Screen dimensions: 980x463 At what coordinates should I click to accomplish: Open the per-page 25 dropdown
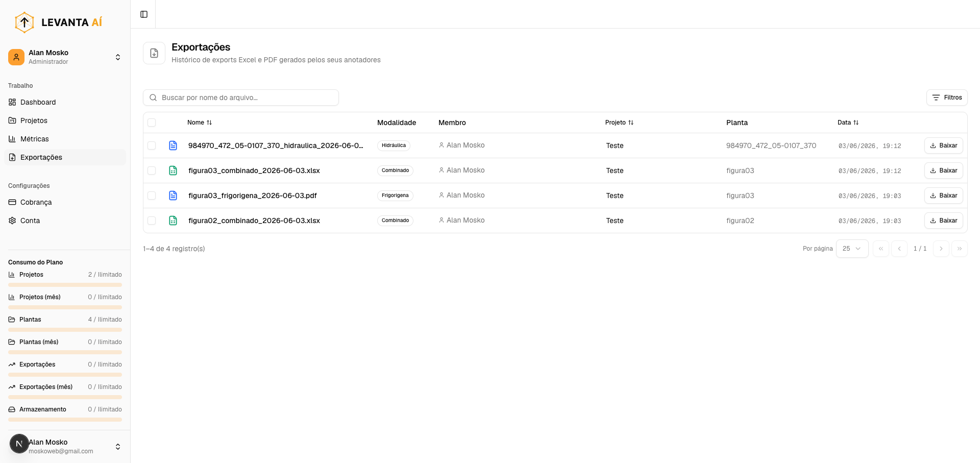852,249
